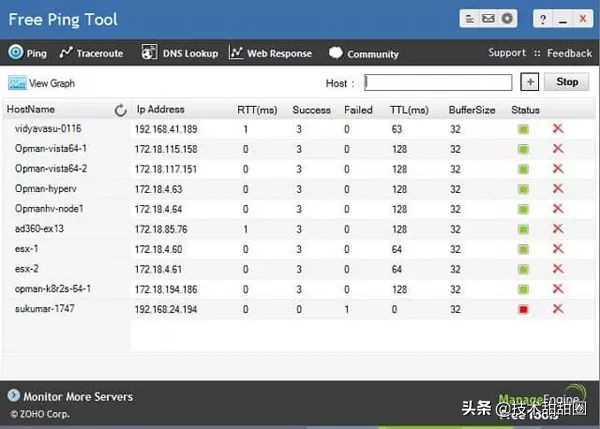The height and width of the screenshot is (429, 600).
Task: Select the ad360-ex13 host name
Action: pos(39,228)
